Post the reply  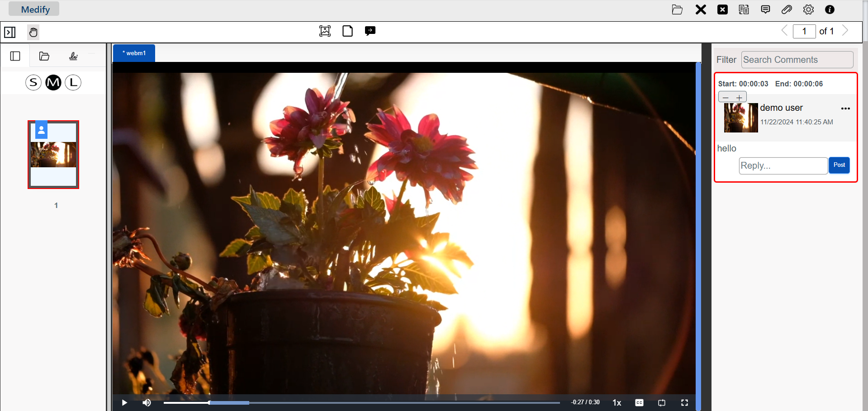[839, 165]
